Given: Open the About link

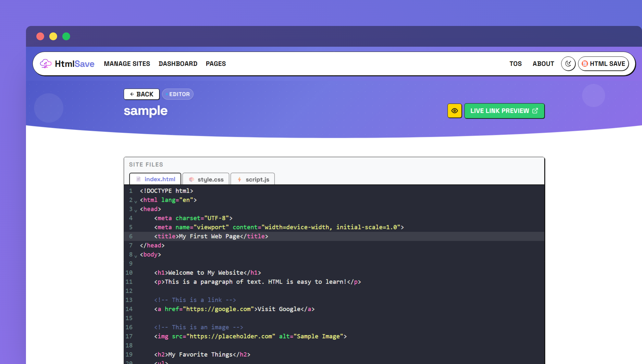Looking at the screenshot, I should click(543, 64).
